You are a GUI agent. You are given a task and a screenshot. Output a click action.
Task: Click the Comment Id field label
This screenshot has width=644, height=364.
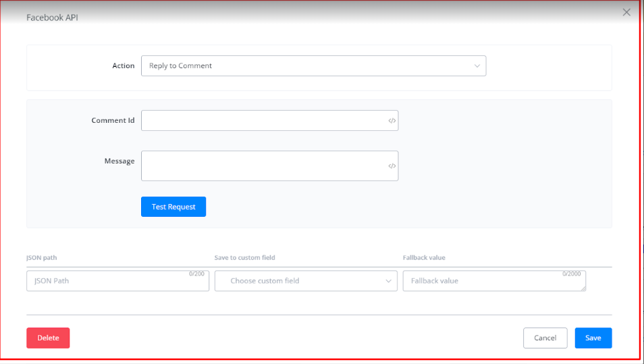tap(113, 121)
